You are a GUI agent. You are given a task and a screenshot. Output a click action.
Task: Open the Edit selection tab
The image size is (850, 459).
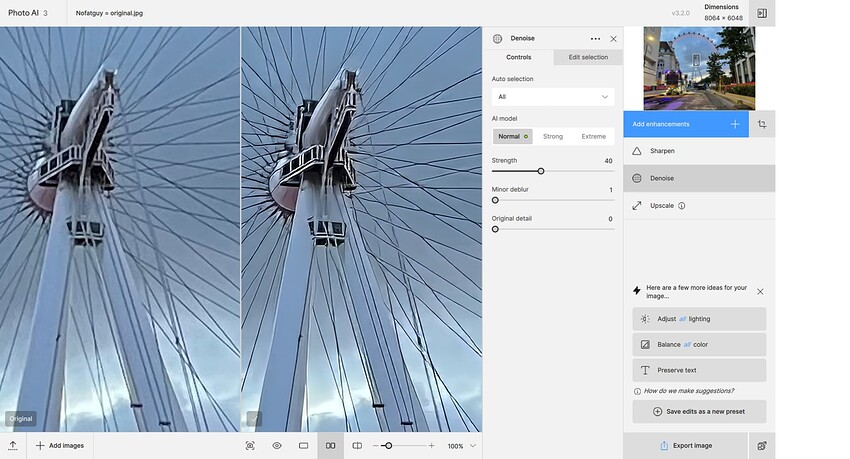pos(588,57)
